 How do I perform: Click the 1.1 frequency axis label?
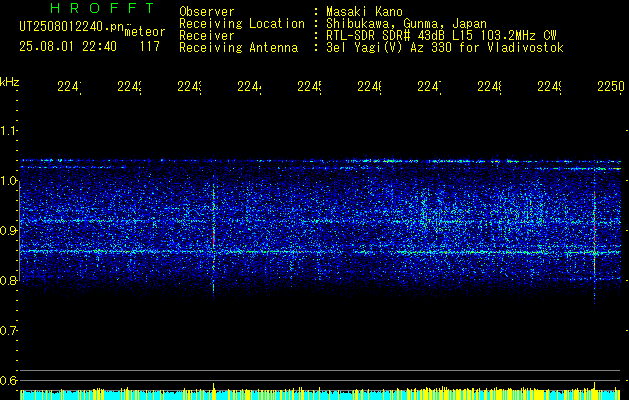(9, 130)
